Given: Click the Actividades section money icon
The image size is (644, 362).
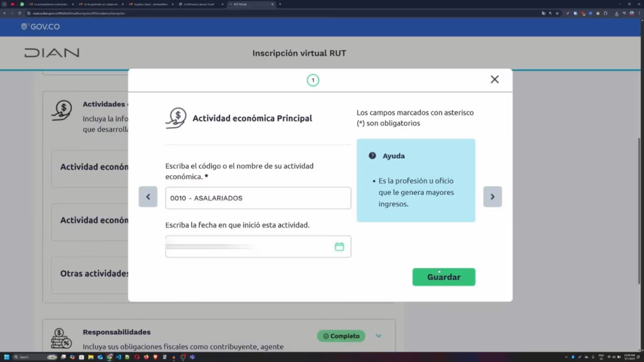Looking at the screenshot, I should point(62,111).
